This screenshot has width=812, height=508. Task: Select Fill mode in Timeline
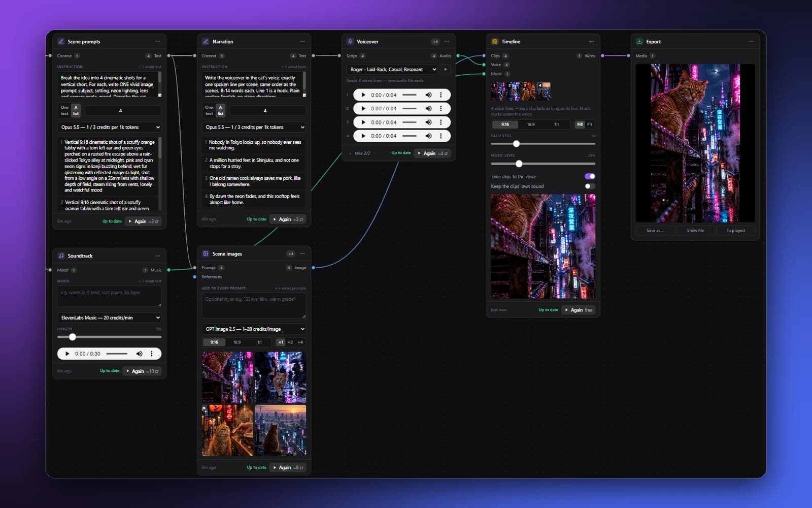click(x=580, y=124)
